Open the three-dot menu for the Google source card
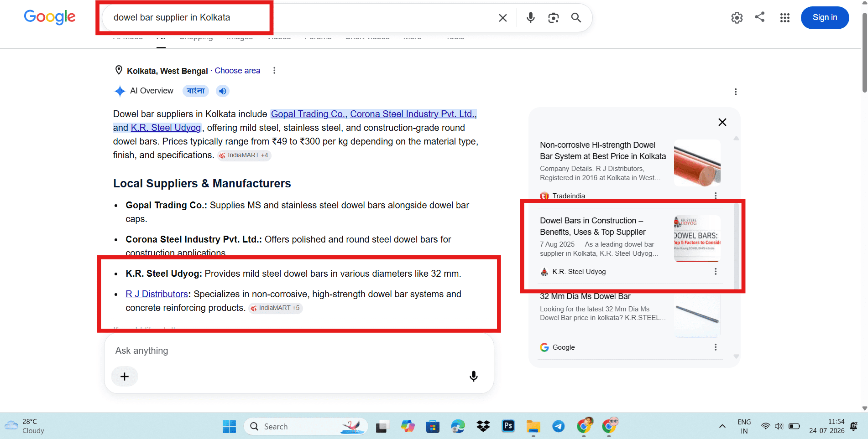This screenshot has width=868, height=439. pos(716,347)
